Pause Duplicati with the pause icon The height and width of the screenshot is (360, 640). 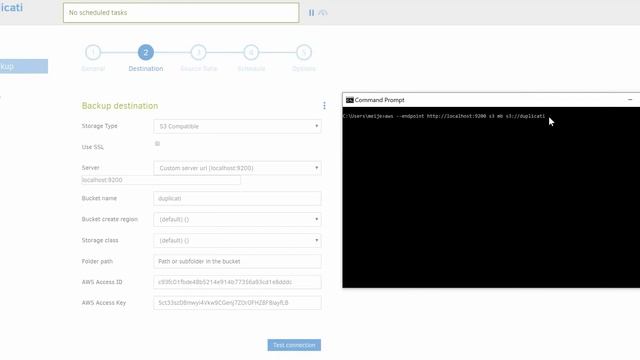click(x=311, y=13)
